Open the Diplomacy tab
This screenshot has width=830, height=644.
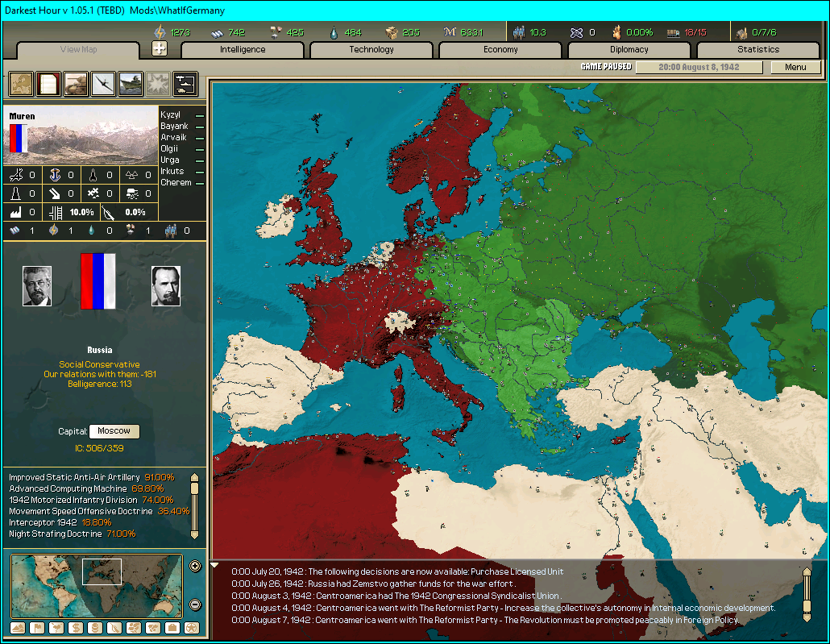pyautogui.click(x=629, y=49)
